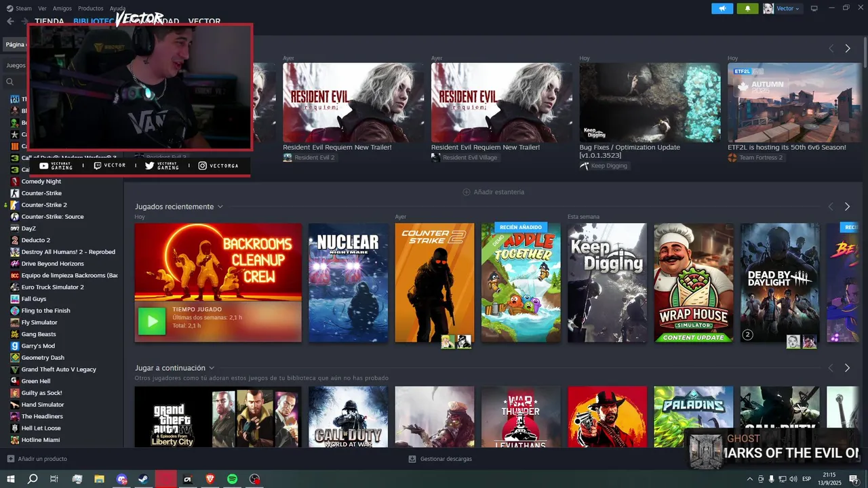The height and width of the screenshot is (488, 868).
Task: Click the Team Fortress 2 news tag
Action: [x=755, y=157]
